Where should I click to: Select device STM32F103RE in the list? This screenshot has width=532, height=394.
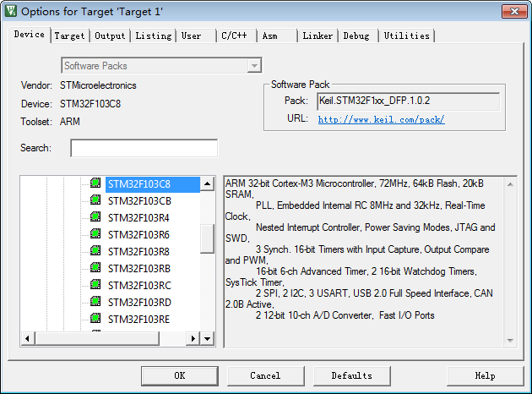[138, 320]
